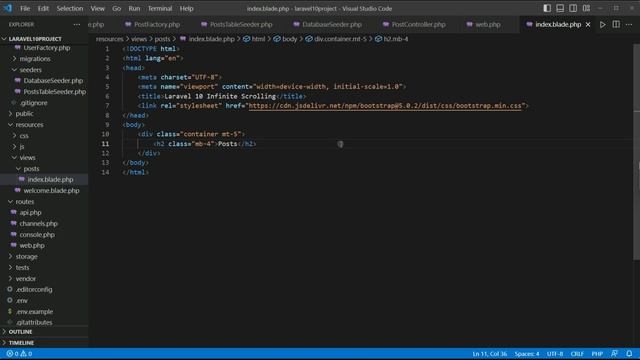640x360 pixels.
Task: Expand storage folder
Action: [27, 256]
